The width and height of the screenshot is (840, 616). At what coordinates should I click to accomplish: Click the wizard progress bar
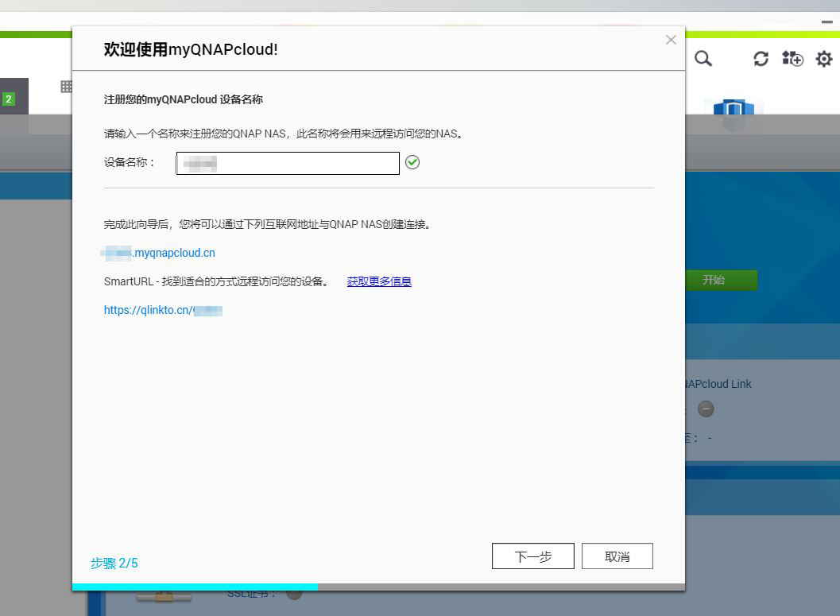(x=379, y=587)
